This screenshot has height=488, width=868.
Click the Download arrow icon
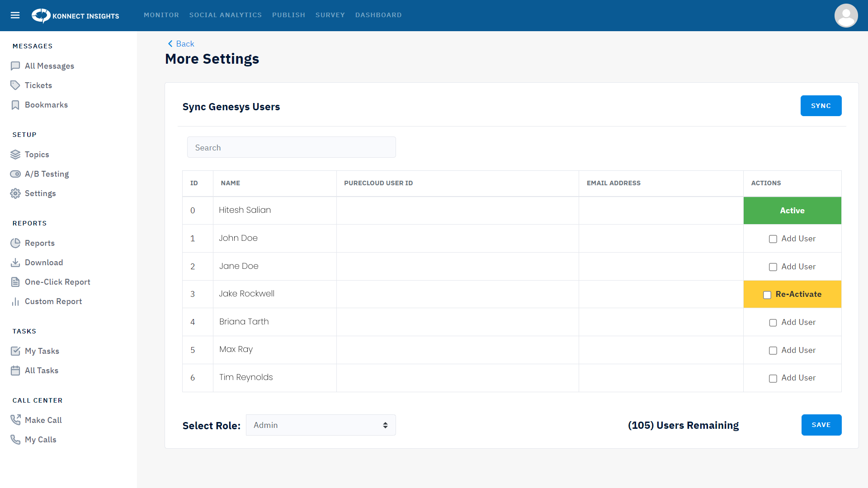pos(15,263)
